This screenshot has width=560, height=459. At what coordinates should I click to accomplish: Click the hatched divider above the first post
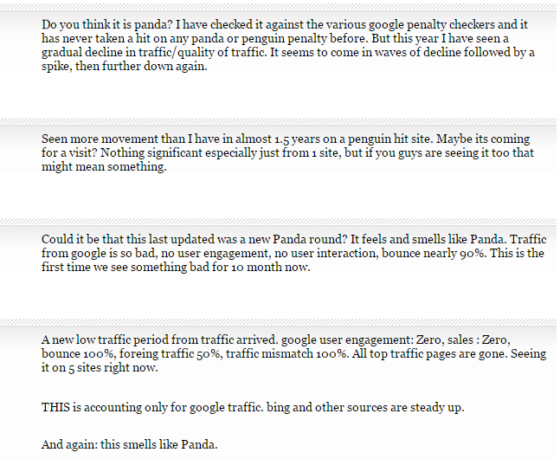click(x=279, y=7)
